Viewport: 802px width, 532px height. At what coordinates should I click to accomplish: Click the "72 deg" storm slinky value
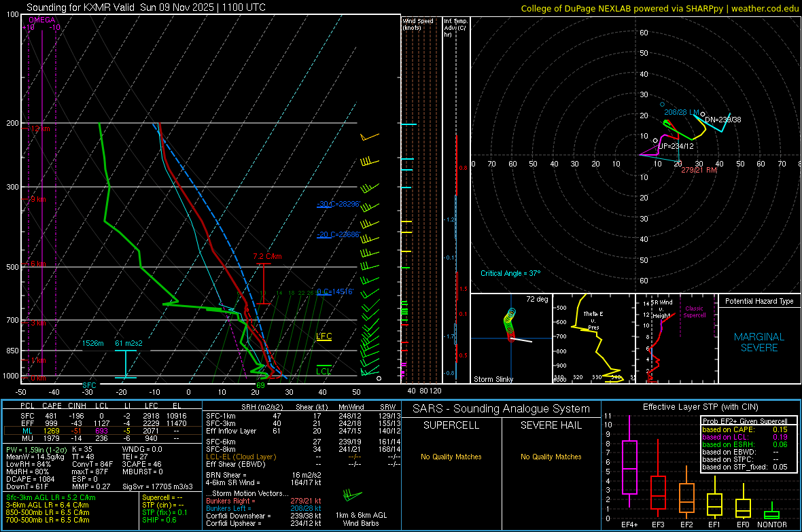pyautogui.click(x=537, y=299)
